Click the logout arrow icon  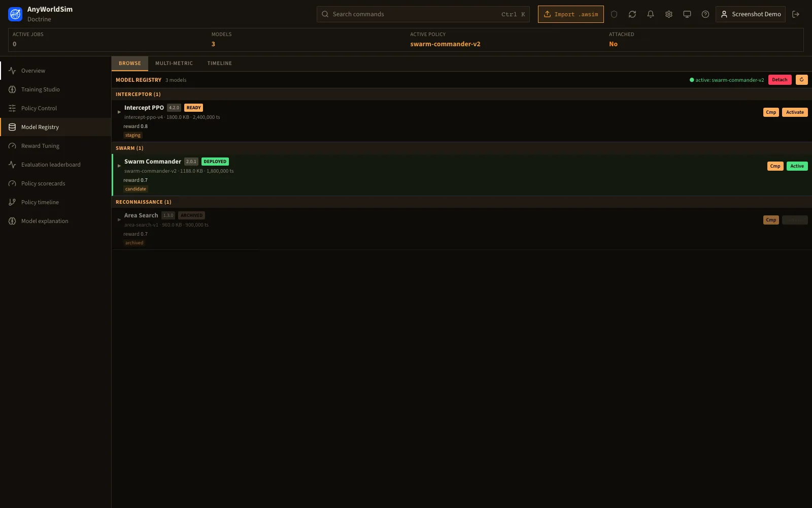pyautogui.click(x=796, y=14)
